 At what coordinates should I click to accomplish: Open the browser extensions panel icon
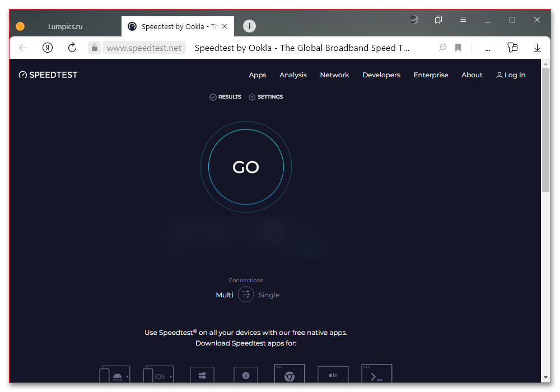(512, 48)
